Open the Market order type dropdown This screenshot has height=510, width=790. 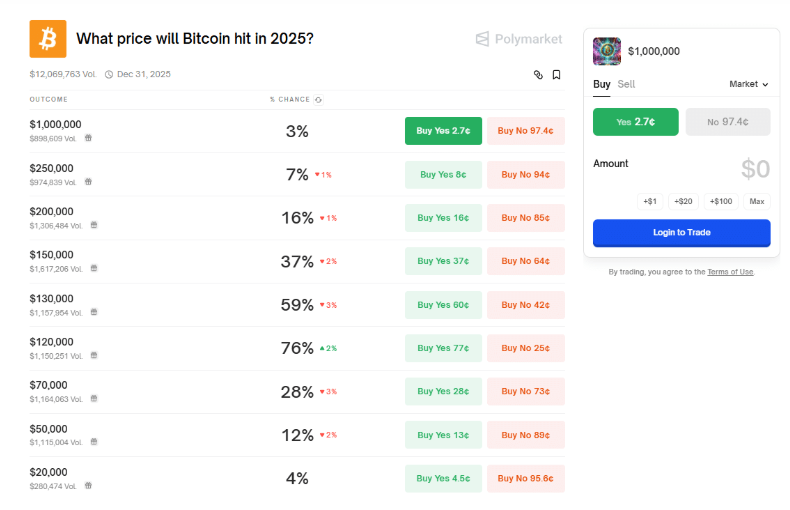749,84
